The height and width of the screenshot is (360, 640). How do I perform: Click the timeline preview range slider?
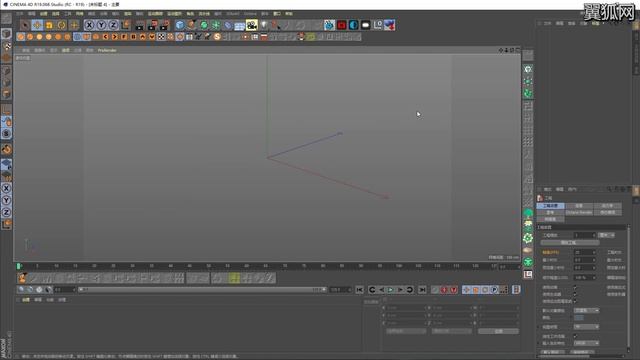pos(202,289)
